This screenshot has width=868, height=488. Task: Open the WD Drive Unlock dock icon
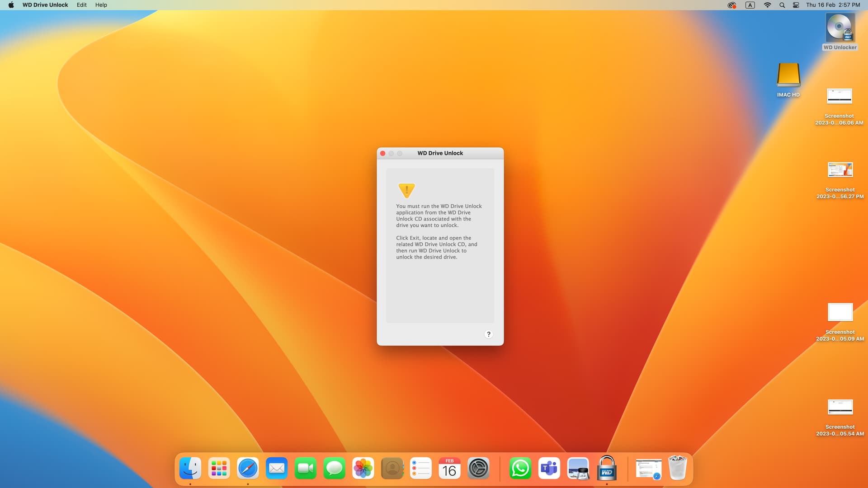coord(607,469)
